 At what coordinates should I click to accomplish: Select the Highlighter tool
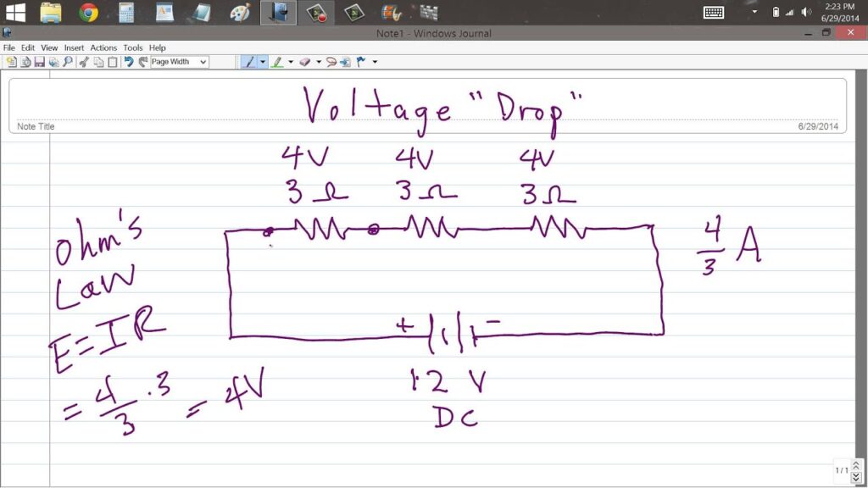(x=281, y=61)
